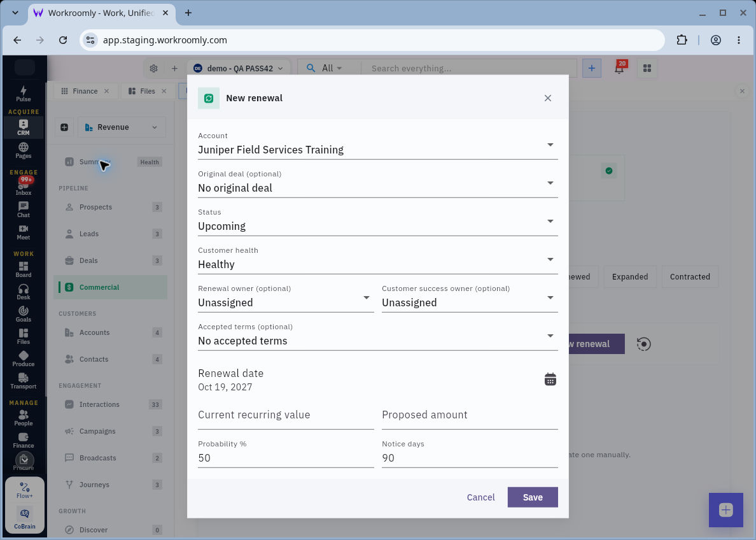
Task: Click the Search everything box
Action: pyautogui.click(x=468, y=69)
